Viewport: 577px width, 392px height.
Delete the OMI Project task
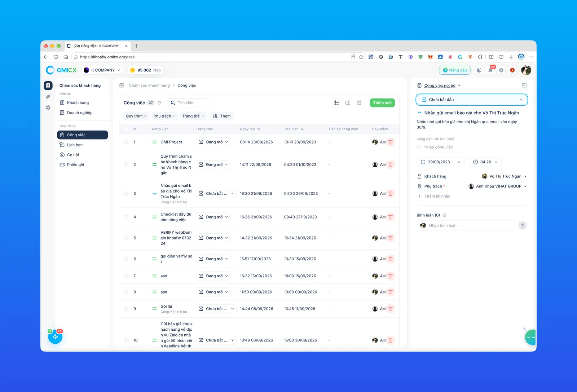391,142
